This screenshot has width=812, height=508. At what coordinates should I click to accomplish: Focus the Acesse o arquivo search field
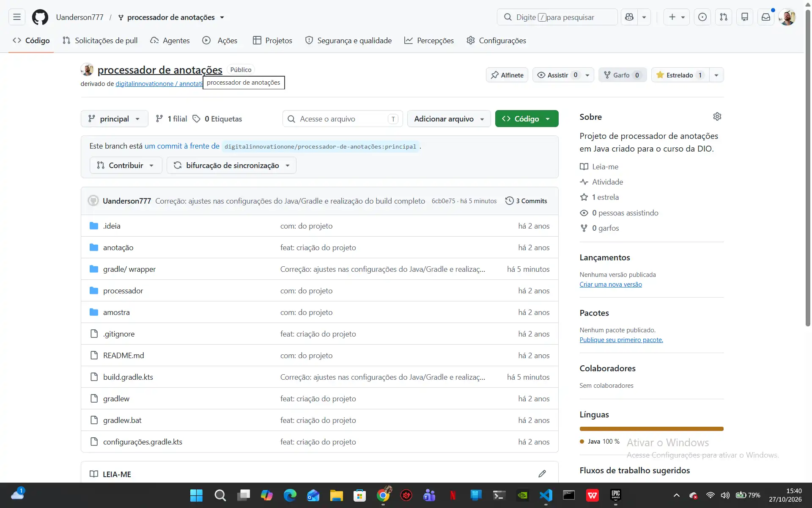pyautogui.click(x=343, y=119)
